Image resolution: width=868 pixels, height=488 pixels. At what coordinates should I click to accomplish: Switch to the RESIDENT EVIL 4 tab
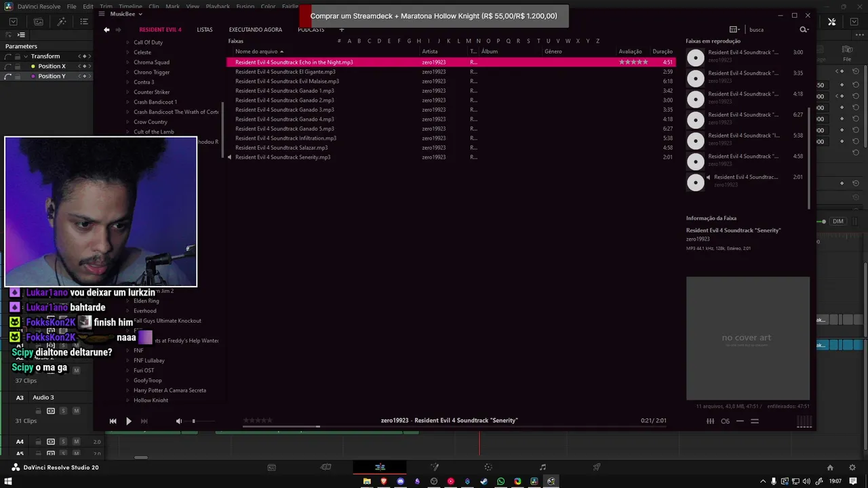pyautogui.click(x=160, y=30)
